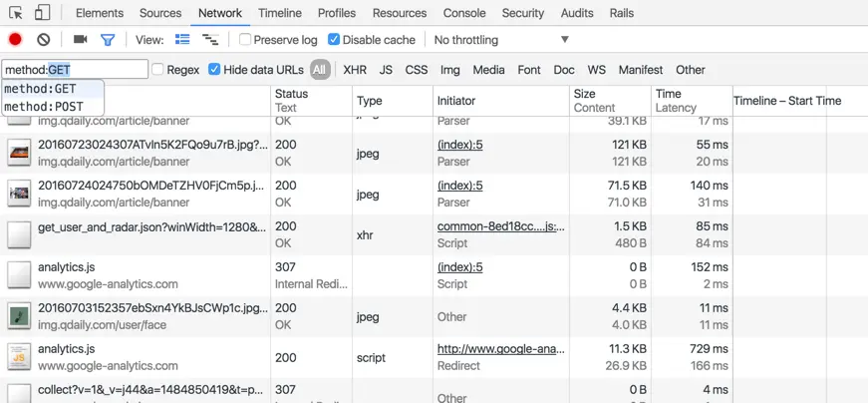Enable the Preserve log checkbox
Image resolution: width=868 pixels, height=403 pixels.
pos(245,39)
